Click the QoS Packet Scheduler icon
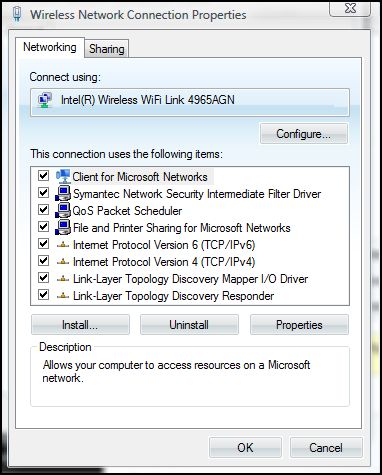Image resolution: width=382 pixels, height=475 pixels. tap(63, 210)
